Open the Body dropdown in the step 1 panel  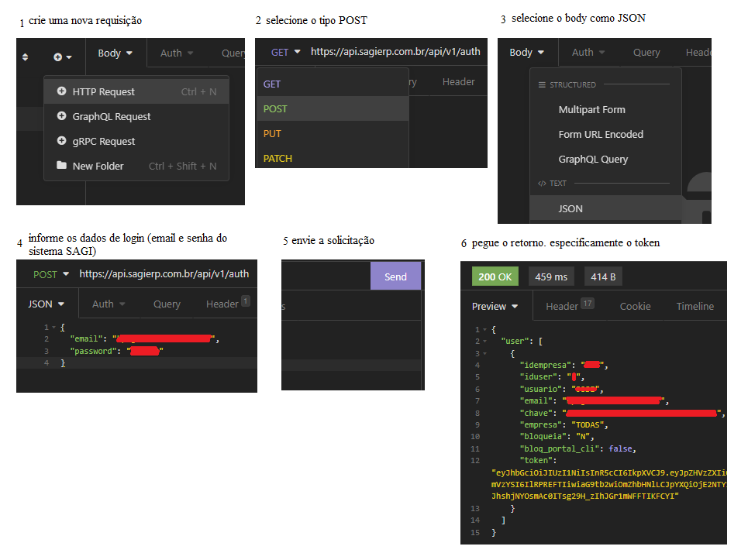coord(115,53)
